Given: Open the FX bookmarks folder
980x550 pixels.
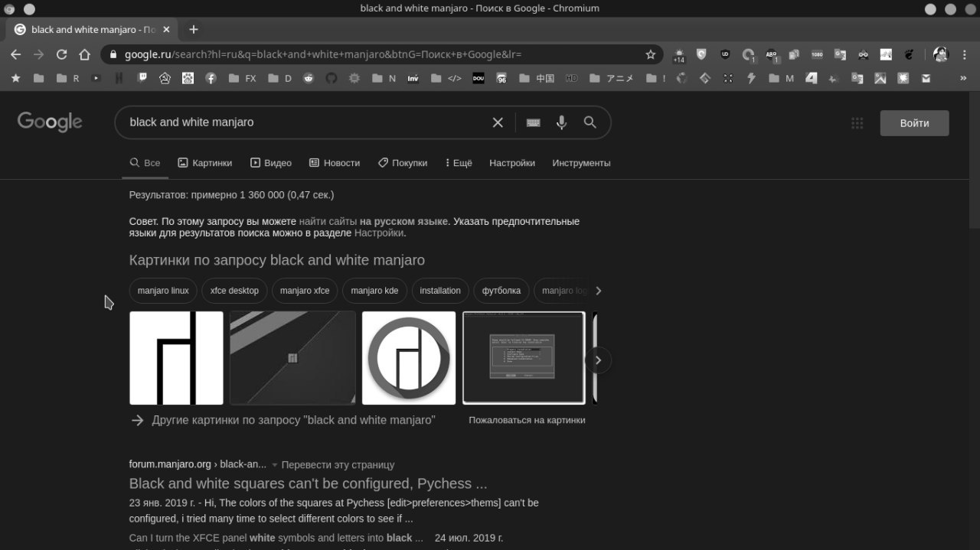Looking at the screenshot, I should [243, 78].
